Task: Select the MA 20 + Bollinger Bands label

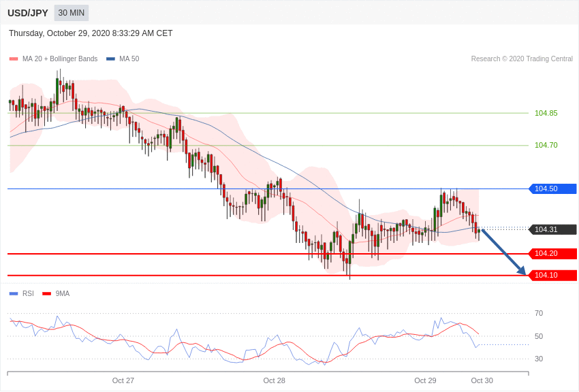Action: tap(60, 59)
